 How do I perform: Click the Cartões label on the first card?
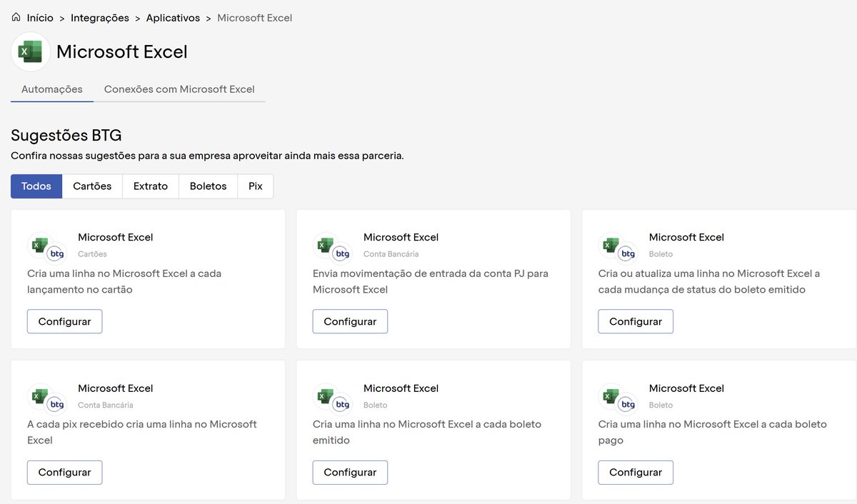(x=92, y=254)
